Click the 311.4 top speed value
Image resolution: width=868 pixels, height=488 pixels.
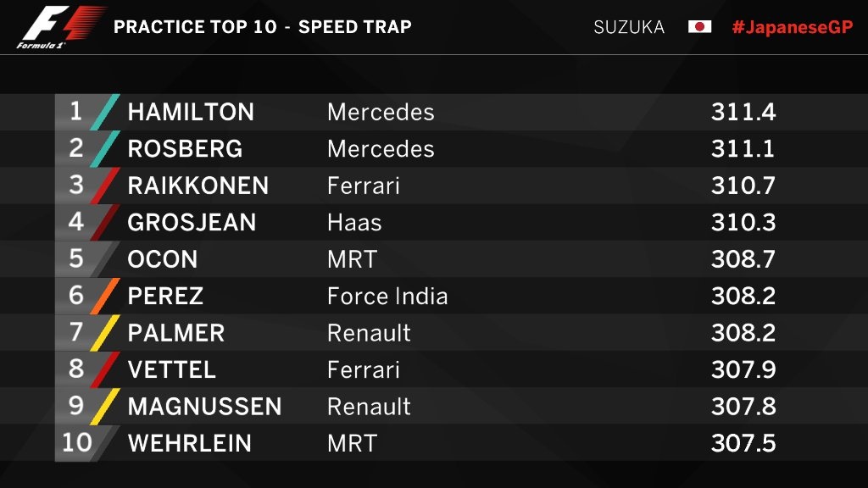click(x=743, y=112)
